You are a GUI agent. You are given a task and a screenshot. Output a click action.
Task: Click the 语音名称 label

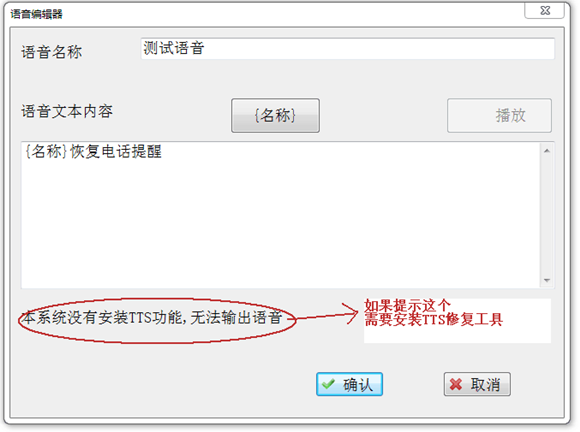51,52
